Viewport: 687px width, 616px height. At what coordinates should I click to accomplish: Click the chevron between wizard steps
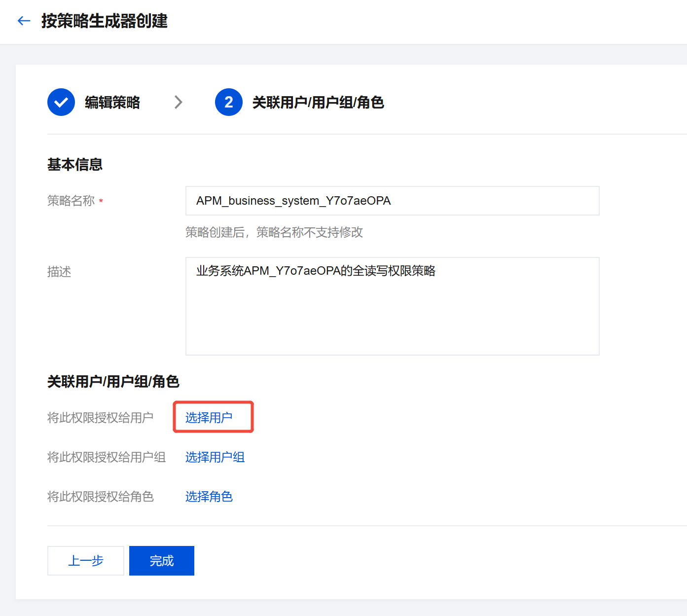(179, 102)
